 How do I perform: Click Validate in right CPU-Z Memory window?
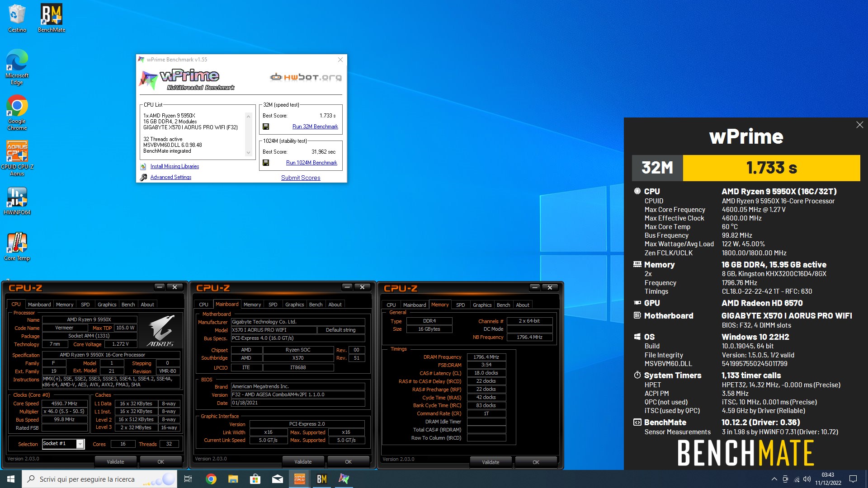coord(491,462)
